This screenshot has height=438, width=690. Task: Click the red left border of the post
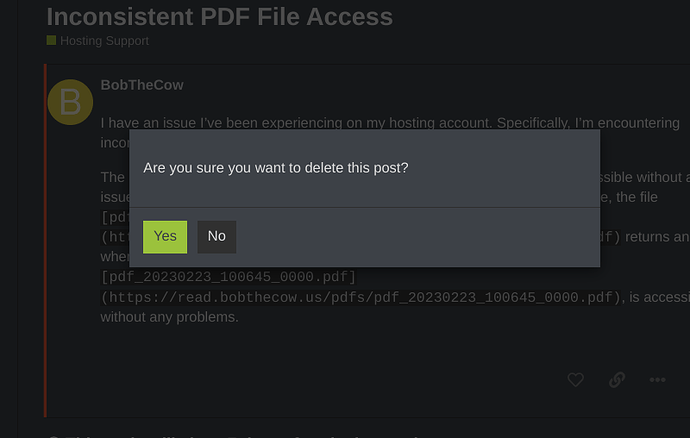coord(45,240)
